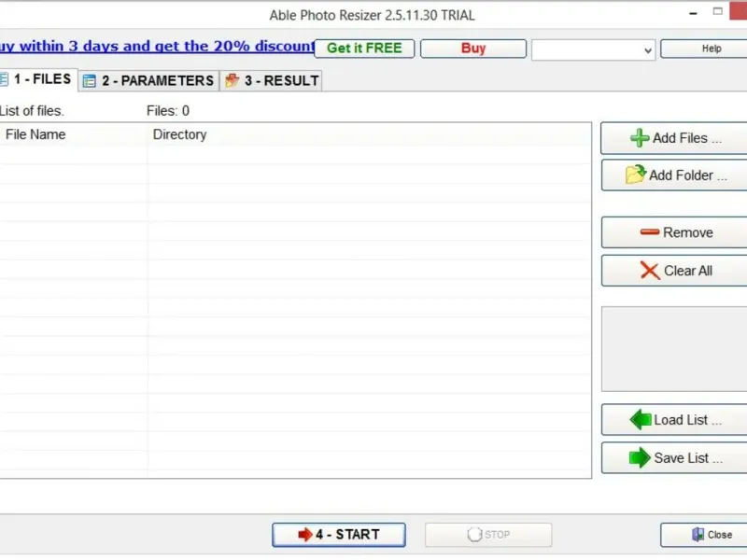Click the Files tab list icon
The width and height of the screenshot is (747, 560).
[4, 78]
